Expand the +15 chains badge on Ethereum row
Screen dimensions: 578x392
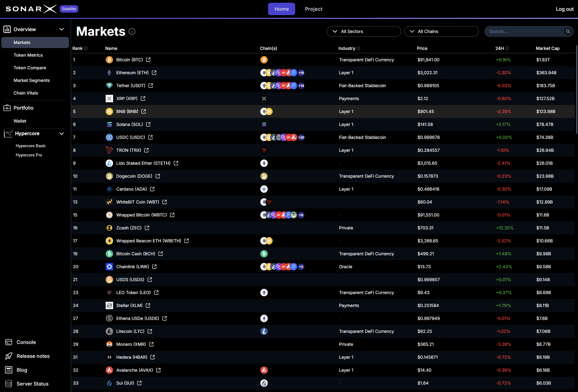click(301, 73)
